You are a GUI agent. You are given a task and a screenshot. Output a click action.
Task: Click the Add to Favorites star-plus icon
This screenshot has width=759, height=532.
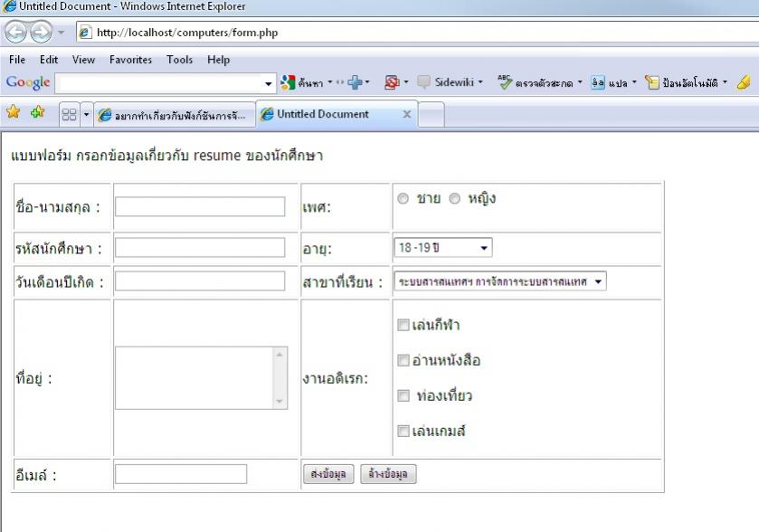pyautogui.click(x=37, y=112)
